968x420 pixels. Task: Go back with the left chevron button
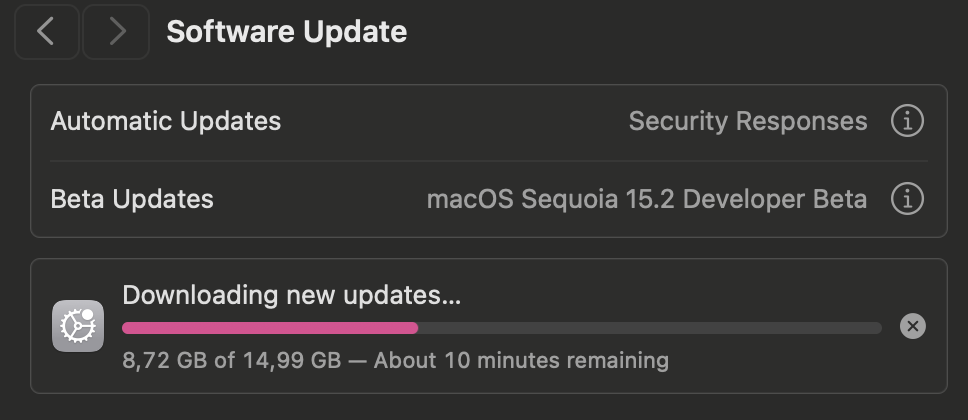click(47, 32)
